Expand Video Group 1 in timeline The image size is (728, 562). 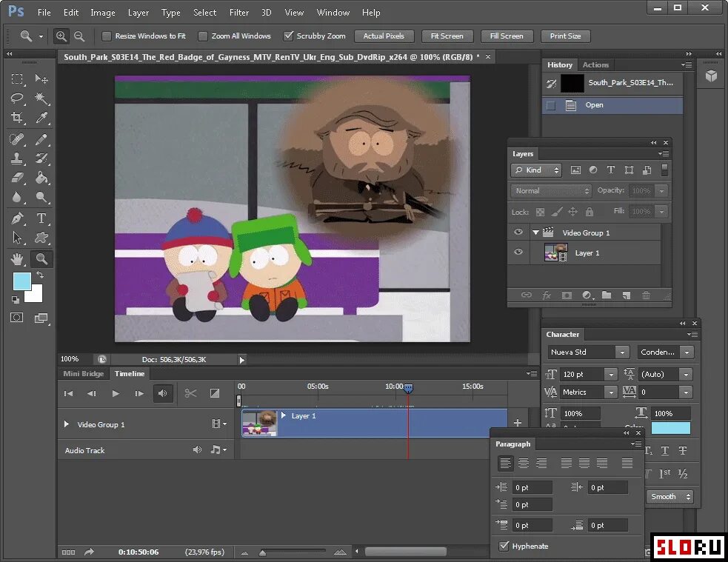[67, 424]
